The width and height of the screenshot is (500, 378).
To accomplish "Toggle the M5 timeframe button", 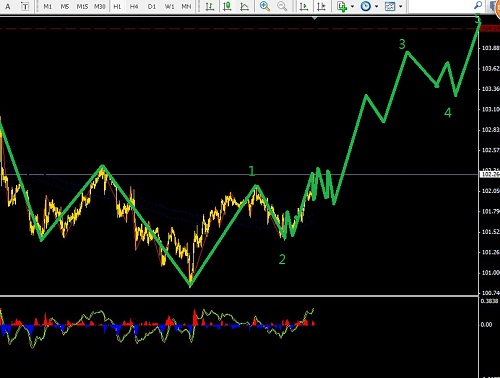I will point(65,6).
